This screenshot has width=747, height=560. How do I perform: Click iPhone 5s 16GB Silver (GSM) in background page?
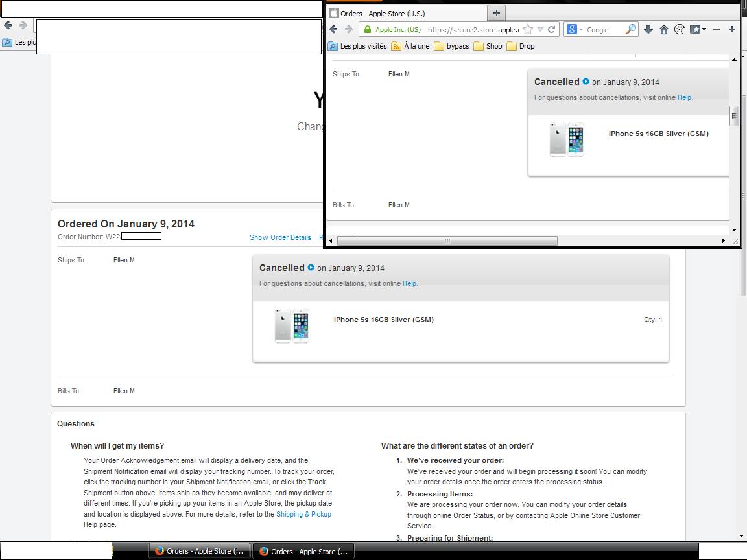pos(383,320)
